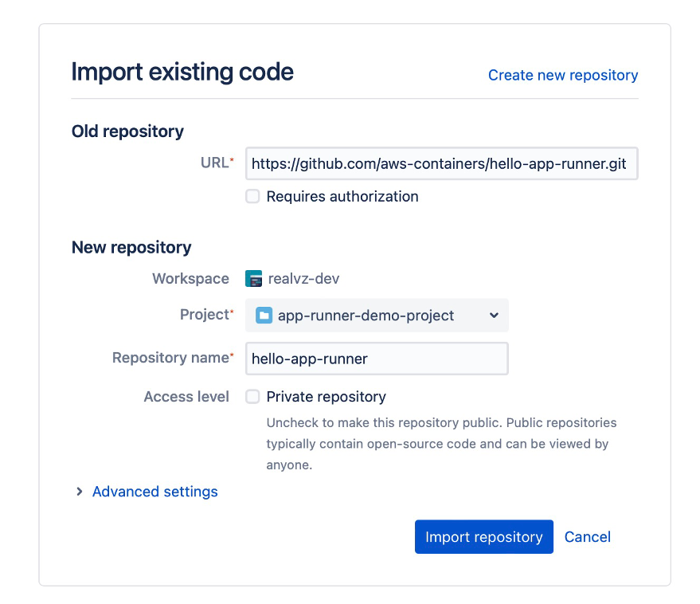Click the Repository name field showing hello-app-runner
This screenshot has width=700, height=604.
pos(377,359)
